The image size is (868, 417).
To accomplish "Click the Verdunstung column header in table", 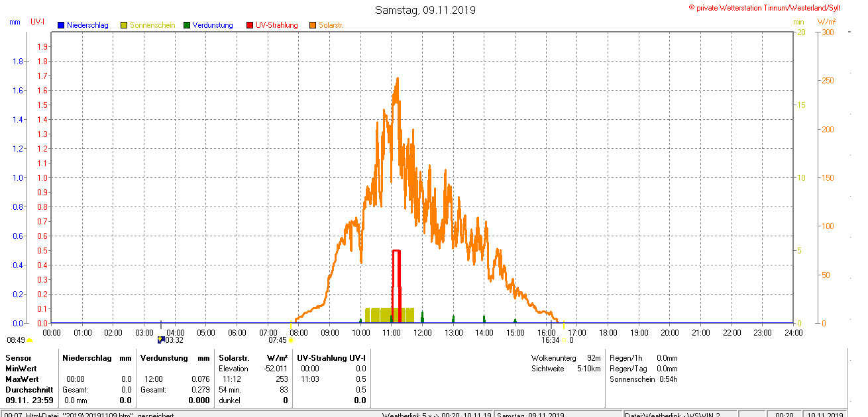I will click(164, 358).
